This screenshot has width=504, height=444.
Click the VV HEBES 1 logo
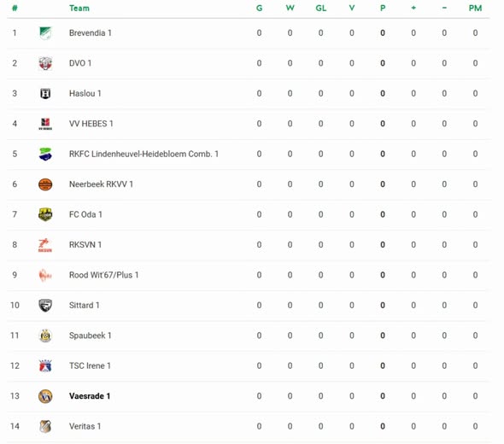[45, 124]
